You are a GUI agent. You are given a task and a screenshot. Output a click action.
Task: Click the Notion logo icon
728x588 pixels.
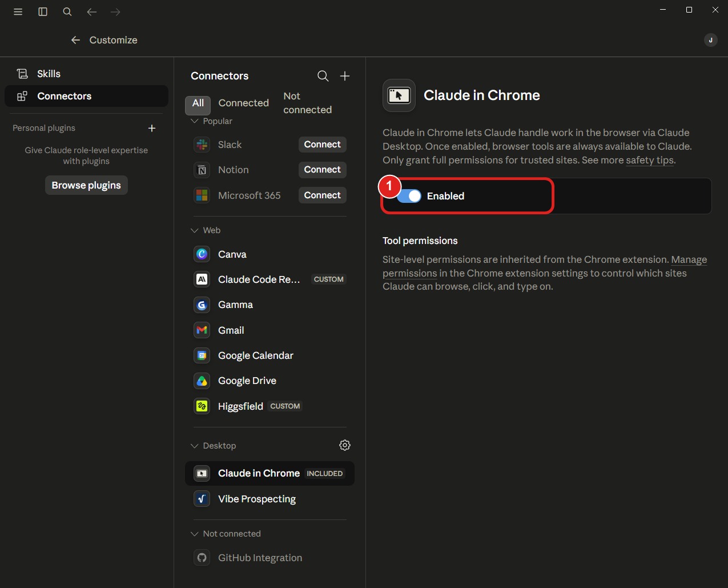202,170
